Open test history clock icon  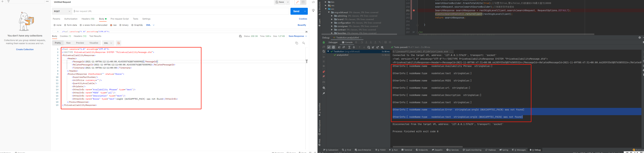pos(369,47)
